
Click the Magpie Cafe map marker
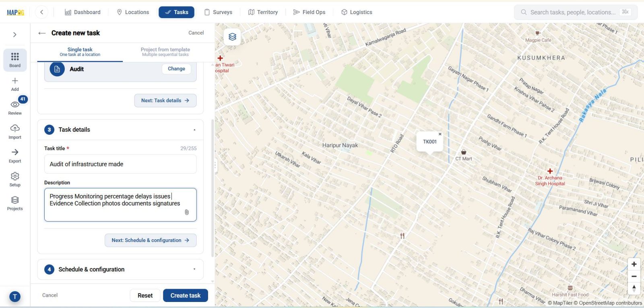[537, 33]
